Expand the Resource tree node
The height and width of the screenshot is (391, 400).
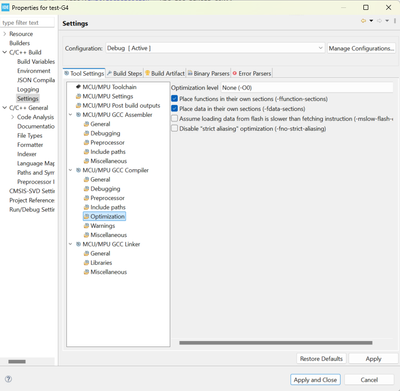[4, 34]
